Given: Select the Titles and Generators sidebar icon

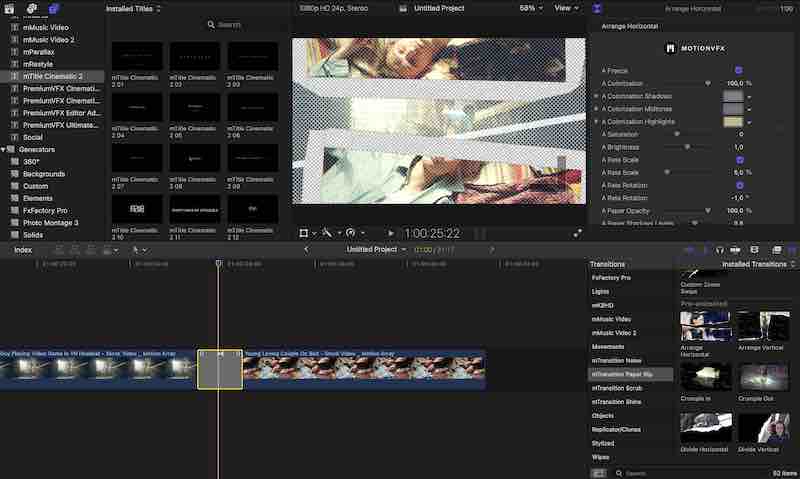Looking at the screenshot, I should point(54,8).
